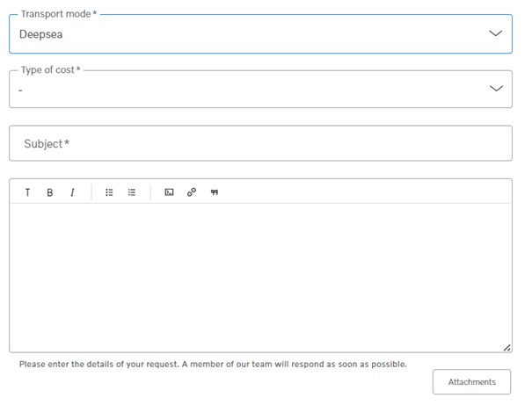Select the text style T icon

[x=27, y=192]
